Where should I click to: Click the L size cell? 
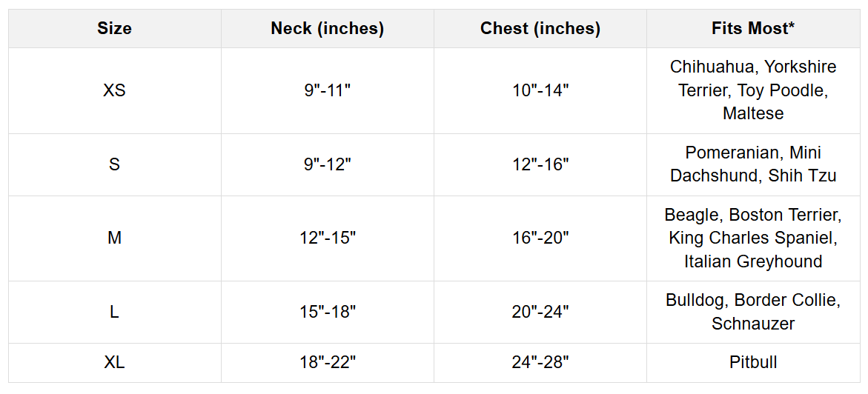click(114, 312)
